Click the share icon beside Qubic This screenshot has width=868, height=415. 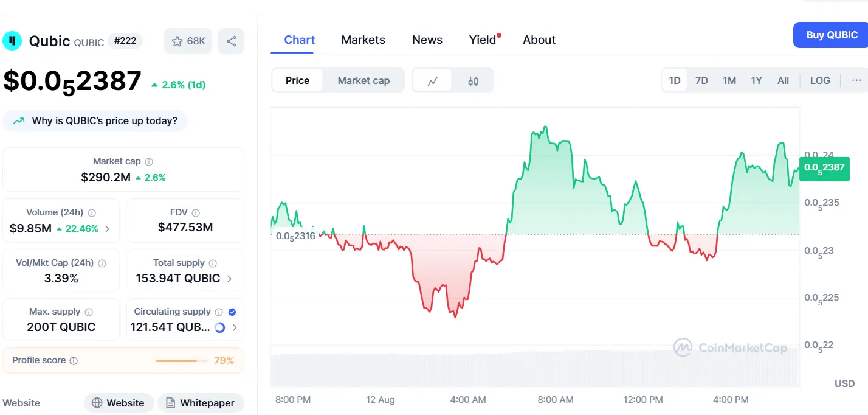pyautogui.click(x=231, y=41)
